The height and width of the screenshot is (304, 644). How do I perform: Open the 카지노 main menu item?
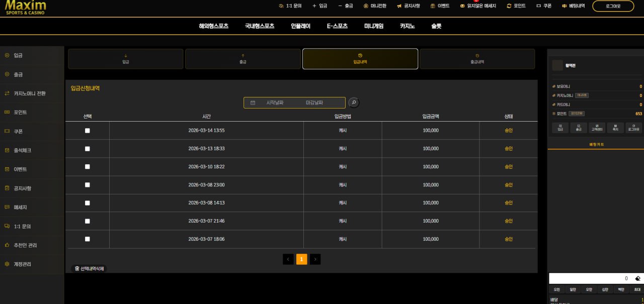[x=407, y=26]
